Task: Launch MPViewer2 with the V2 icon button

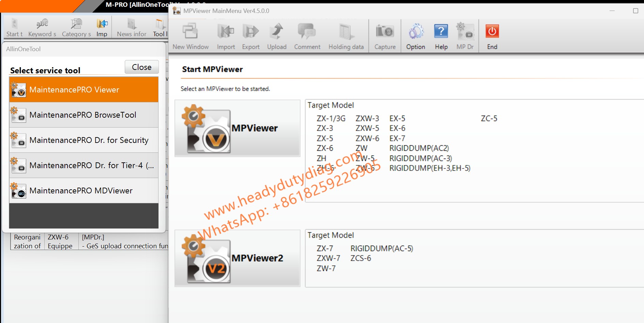Action: [237, 258]
